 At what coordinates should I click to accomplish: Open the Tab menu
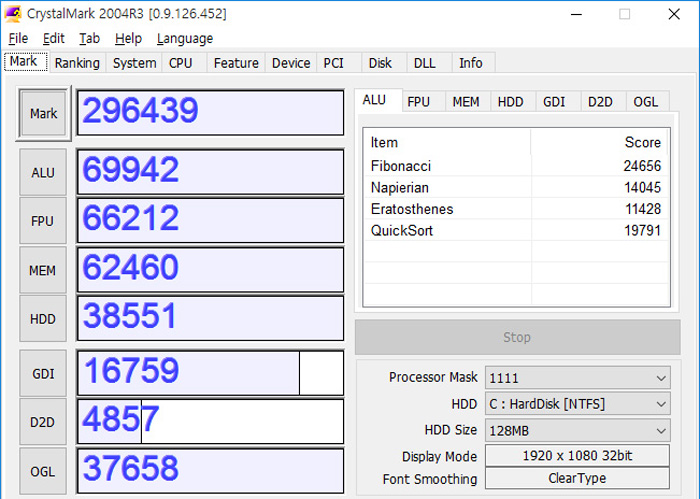tap(89, 39)
